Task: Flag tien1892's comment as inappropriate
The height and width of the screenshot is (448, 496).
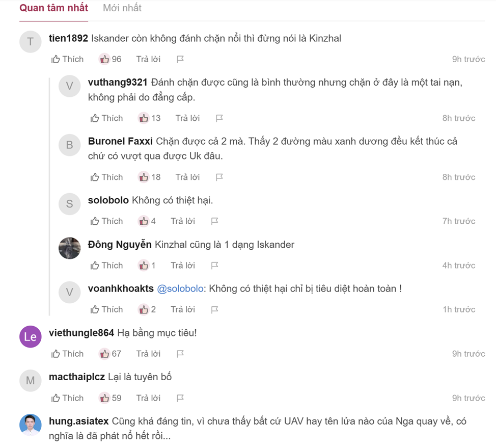Action: coord(180,60)
